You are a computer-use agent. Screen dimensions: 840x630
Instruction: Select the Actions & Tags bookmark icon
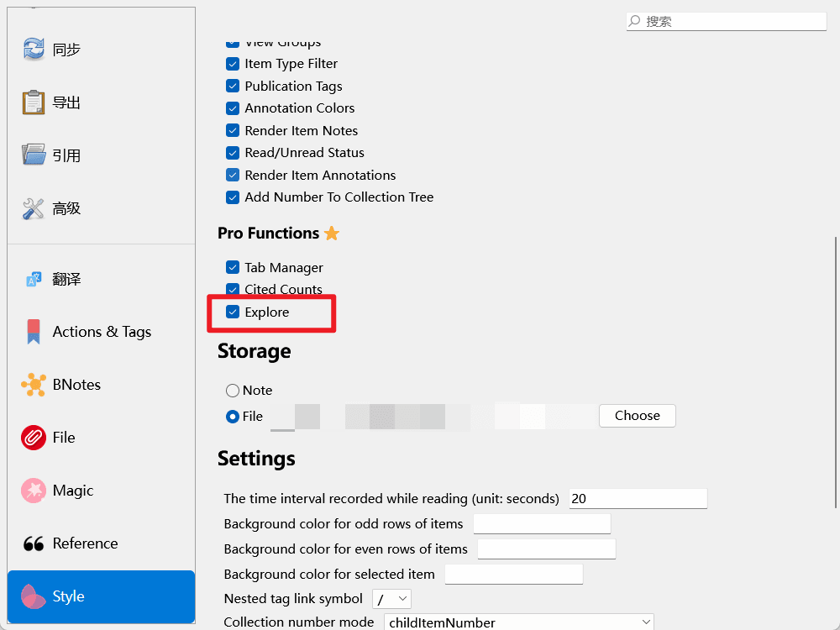click(x=34, y=332)
